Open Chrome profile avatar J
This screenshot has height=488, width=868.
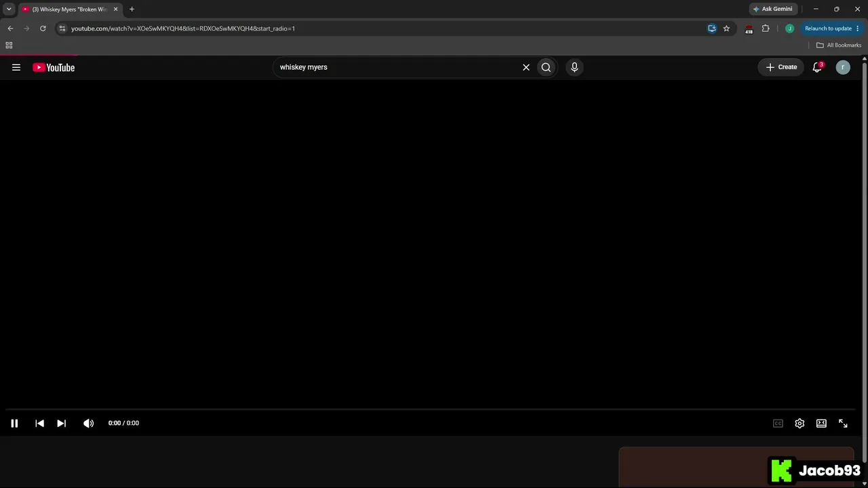789,28
